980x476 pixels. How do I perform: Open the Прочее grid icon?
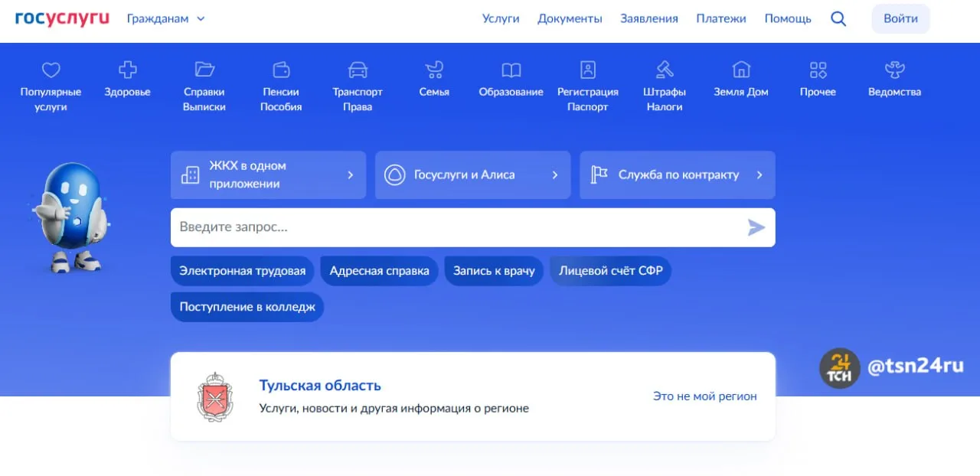point(818,70)
